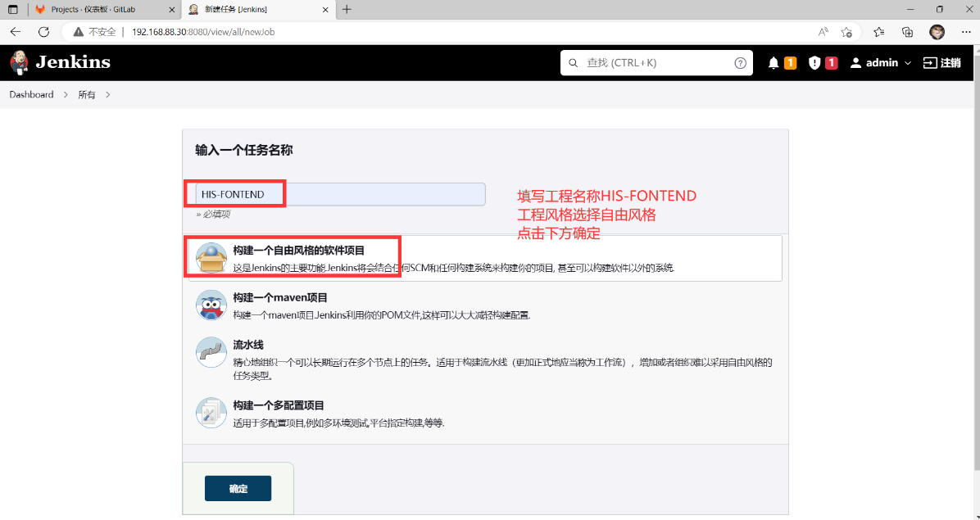This screenshot has height=520, width=980.
Task: Click the 确定 button
Action: coord(238,488)
